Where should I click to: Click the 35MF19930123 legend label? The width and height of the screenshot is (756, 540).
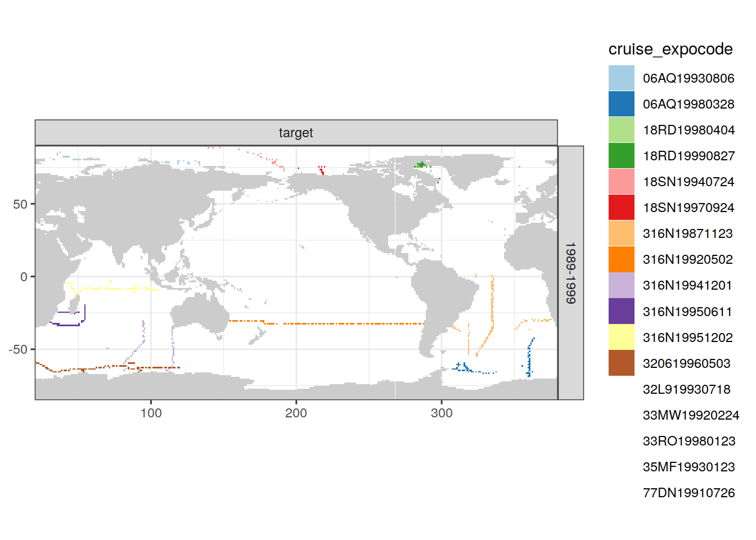(x=688, y=467)
